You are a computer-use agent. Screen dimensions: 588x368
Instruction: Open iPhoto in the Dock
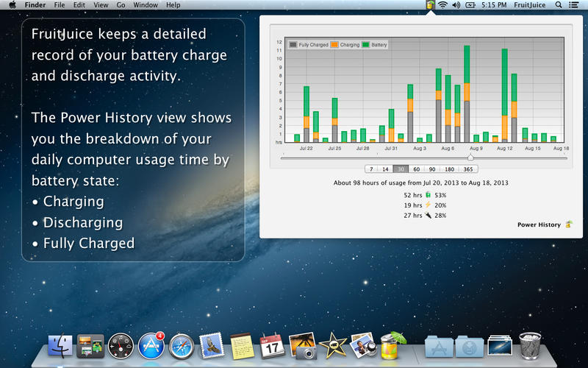pyautogui.click(x=303, y=345)
